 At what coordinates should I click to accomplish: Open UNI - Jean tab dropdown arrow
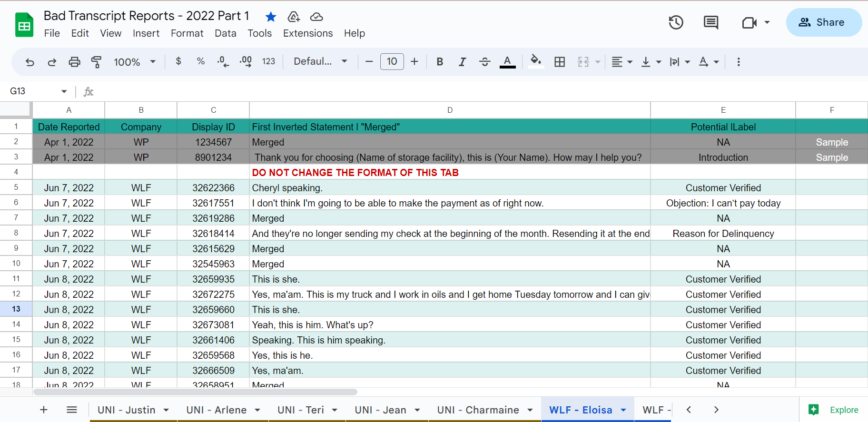pyautogui.click(x=417, y=410)
